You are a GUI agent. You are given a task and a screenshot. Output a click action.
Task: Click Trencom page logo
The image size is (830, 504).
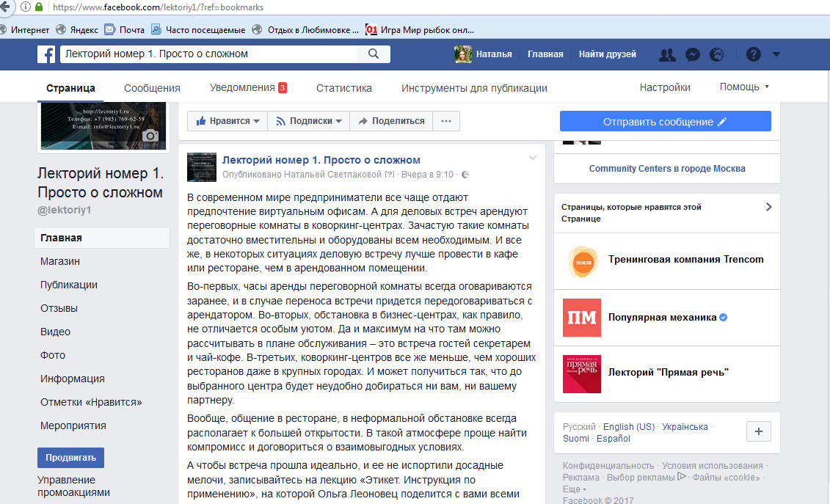coord(582,261)
